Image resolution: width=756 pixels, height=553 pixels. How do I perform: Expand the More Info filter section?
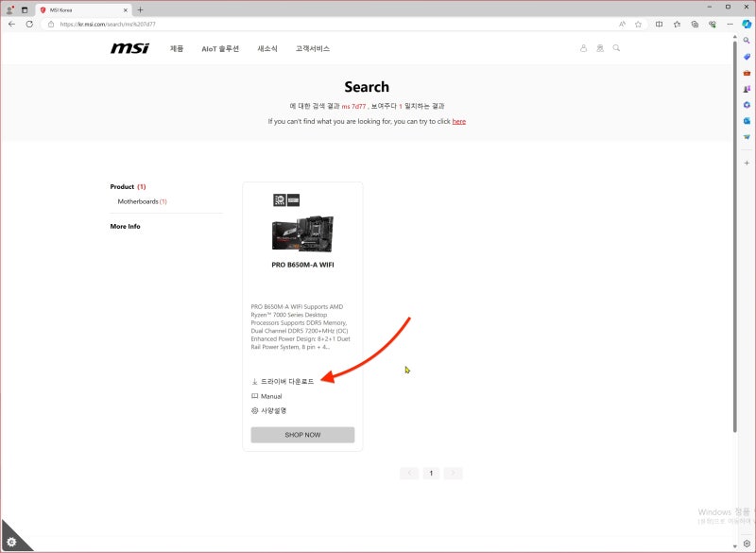(x=125, y=226)
